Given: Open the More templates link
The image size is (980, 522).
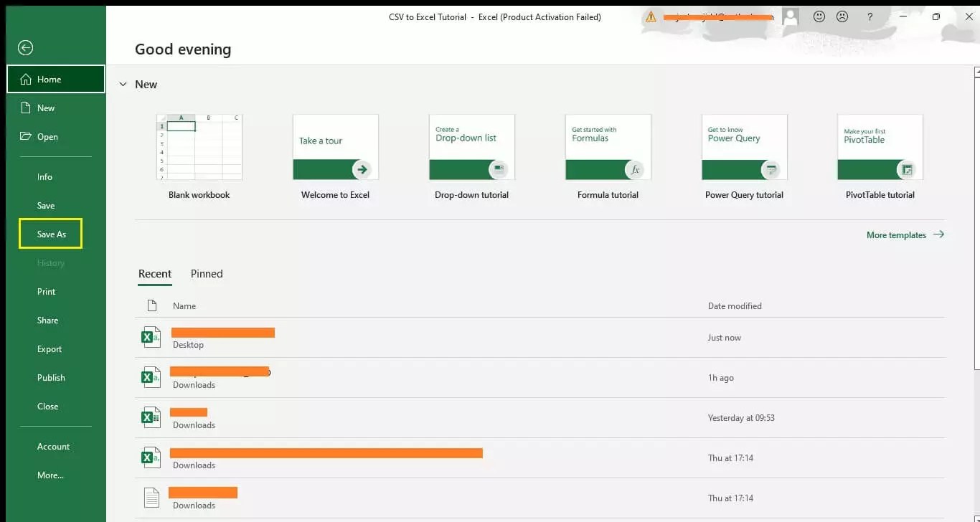Looking at the screenshot, I should (x=897, y=234).
